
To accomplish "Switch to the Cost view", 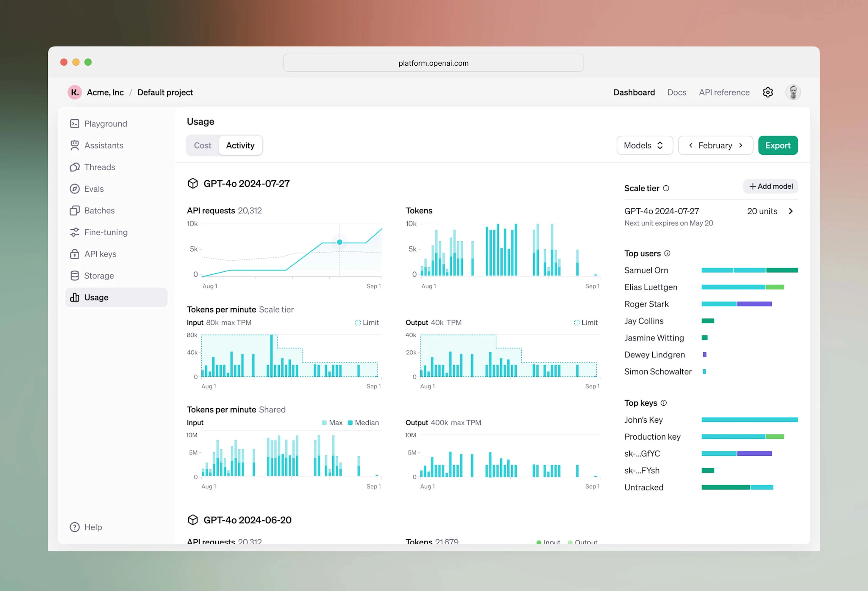I will pos(203,145).
